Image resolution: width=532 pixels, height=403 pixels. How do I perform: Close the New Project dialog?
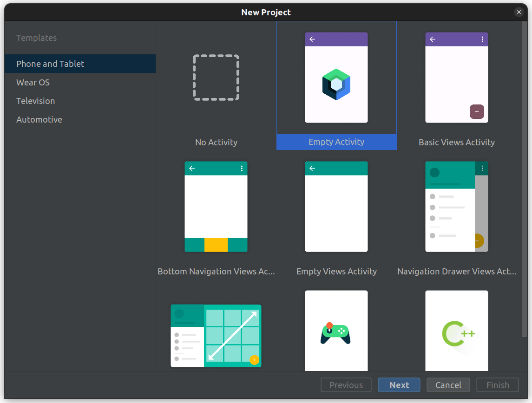519,12
